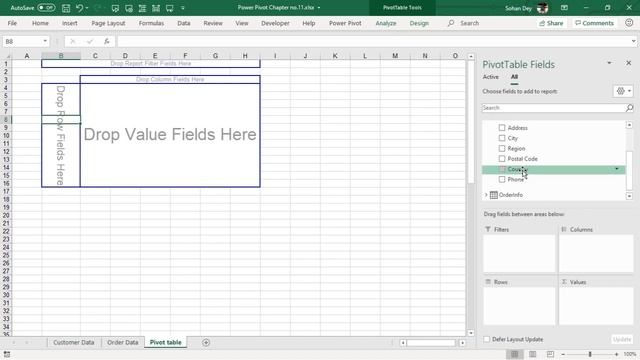Switch to Customer Data sheet
The width and height of the screenshot is (640, 360).
[74, 342]
